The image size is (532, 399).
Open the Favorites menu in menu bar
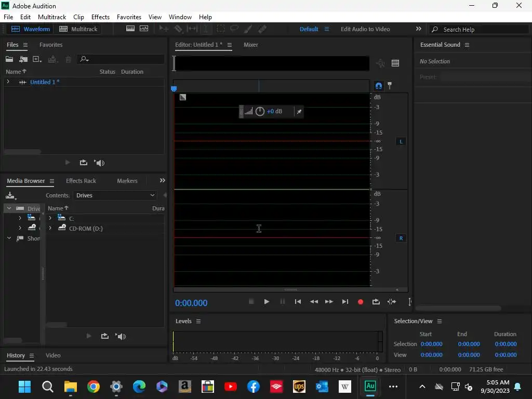[129, 17]
